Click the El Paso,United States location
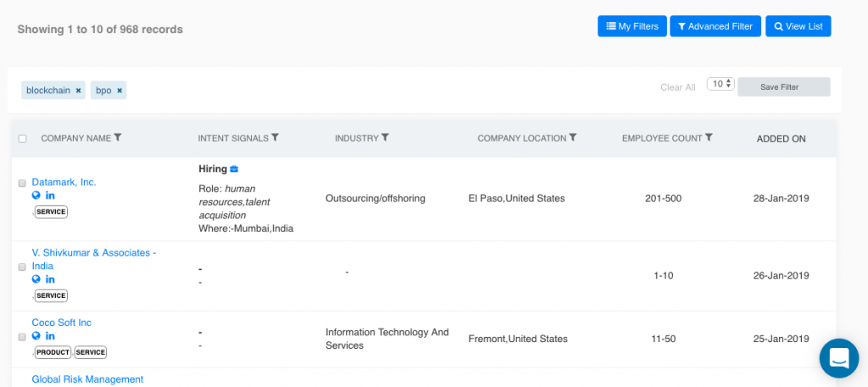This screenshot has height=387, width=868. [516, 198]
